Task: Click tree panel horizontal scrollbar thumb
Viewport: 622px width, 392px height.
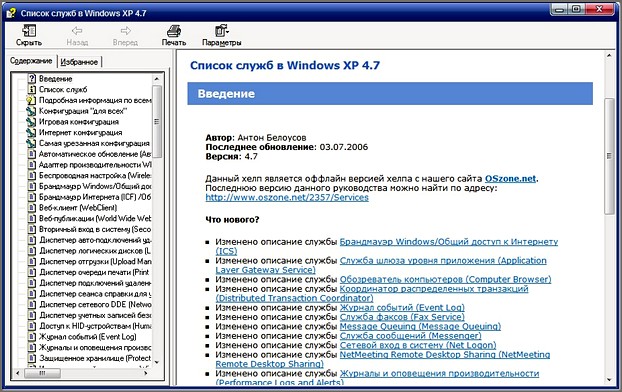Action: click(42, 373)
